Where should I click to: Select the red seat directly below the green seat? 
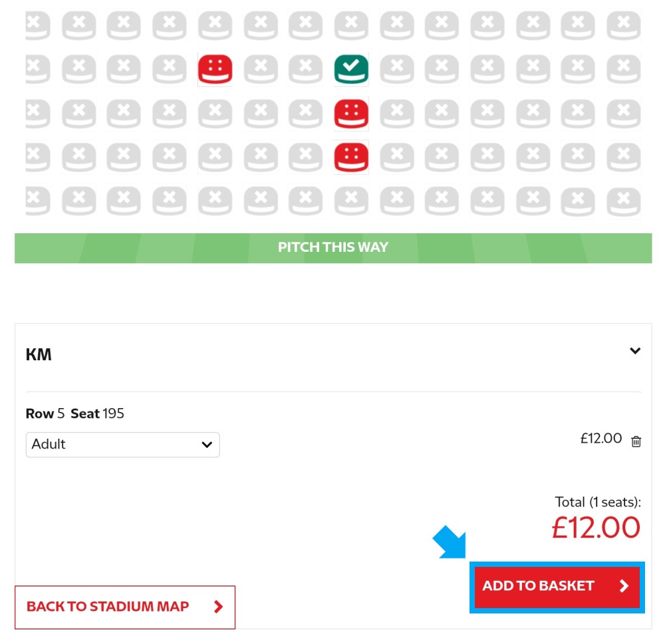coord(350,113)
